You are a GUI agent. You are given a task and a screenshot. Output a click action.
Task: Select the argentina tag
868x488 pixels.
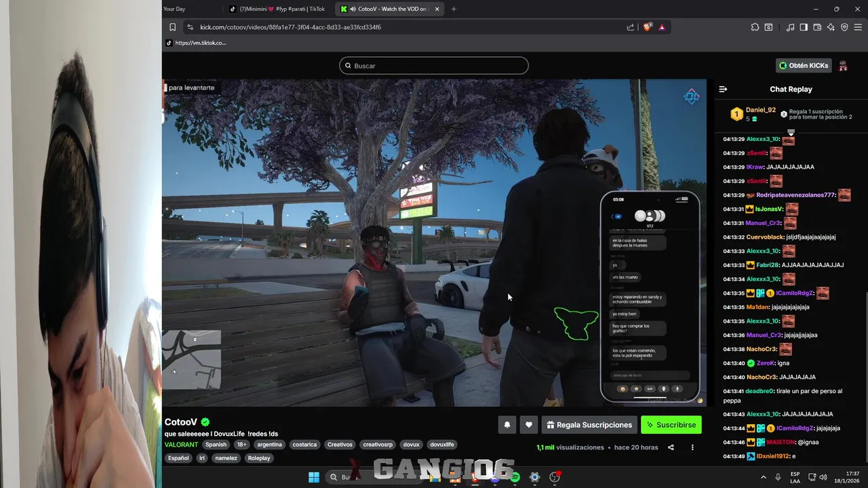coord(269,445)
